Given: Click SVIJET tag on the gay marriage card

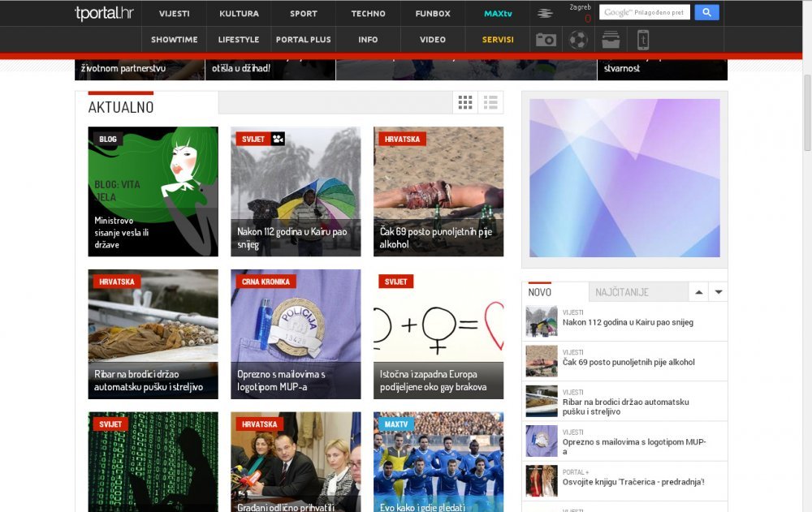Looking at the screenshot, I should click(x=396, y=282).
